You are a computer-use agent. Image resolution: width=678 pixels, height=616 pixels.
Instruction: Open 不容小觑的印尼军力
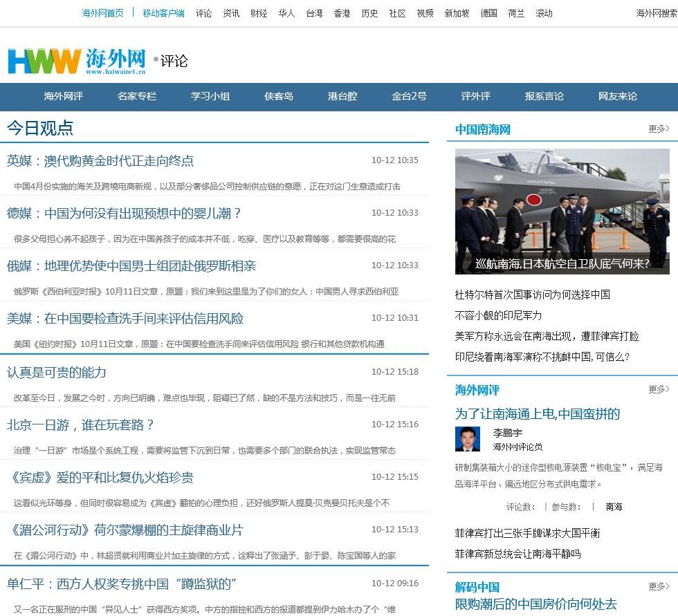(x=498, y=315)
